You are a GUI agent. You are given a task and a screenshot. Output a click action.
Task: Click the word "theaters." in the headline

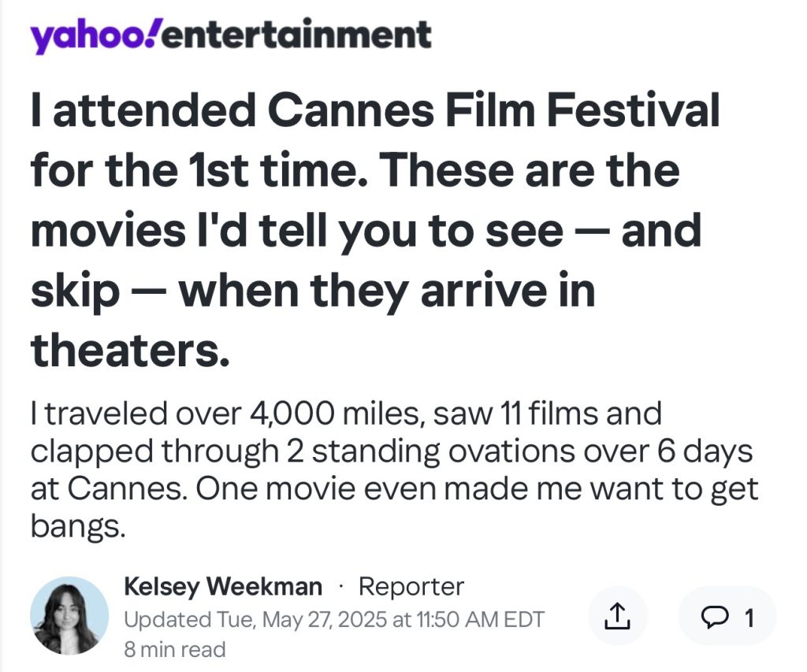point(130,350)
